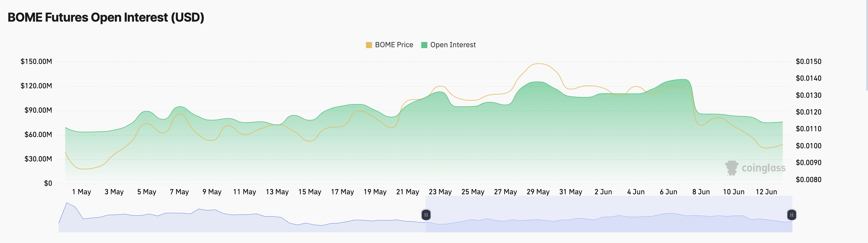Toggle the Open Interest legend entry
The image size is (868, 243).
tap(448, 45)
